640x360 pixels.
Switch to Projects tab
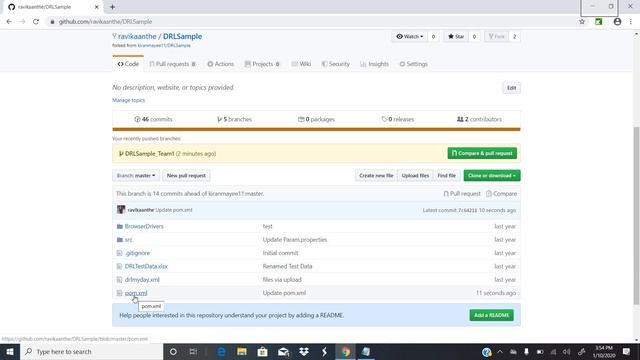click(x=262, y=64)
